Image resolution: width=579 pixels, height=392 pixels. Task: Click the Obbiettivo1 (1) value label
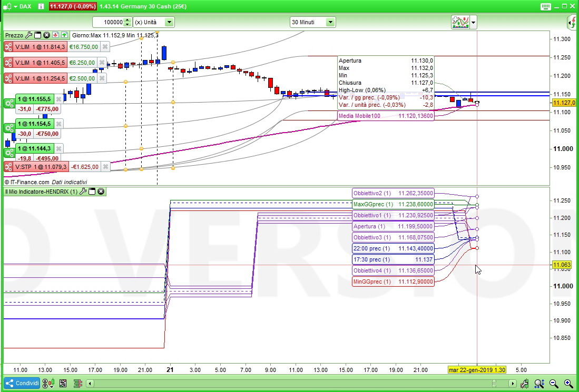click(x=393, y=215)
